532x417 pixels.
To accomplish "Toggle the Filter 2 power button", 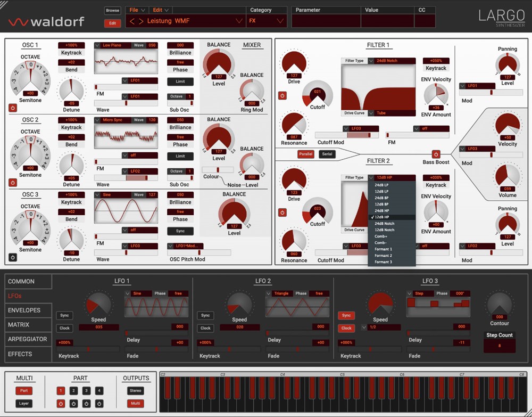I will click(x=282, y=212).
